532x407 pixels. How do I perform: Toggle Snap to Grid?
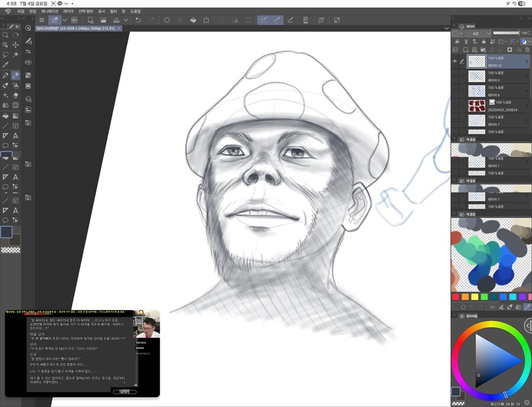[x=290, y=20]
